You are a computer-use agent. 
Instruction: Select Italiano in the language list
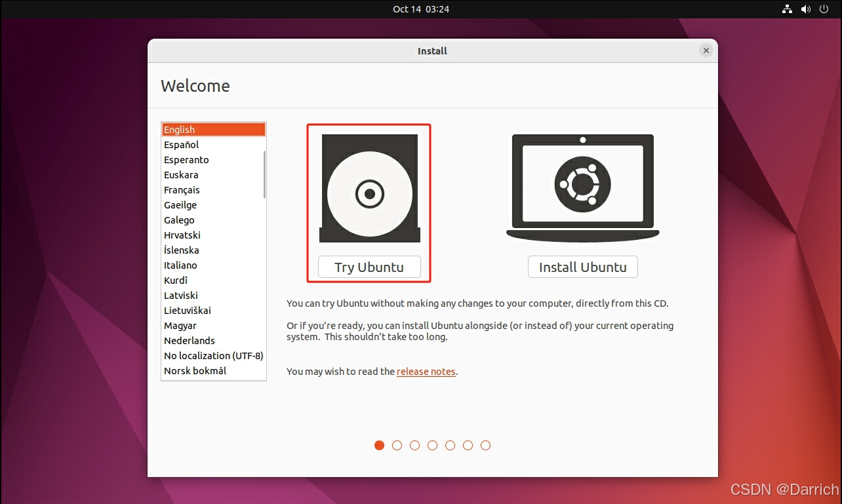point(213,265)
